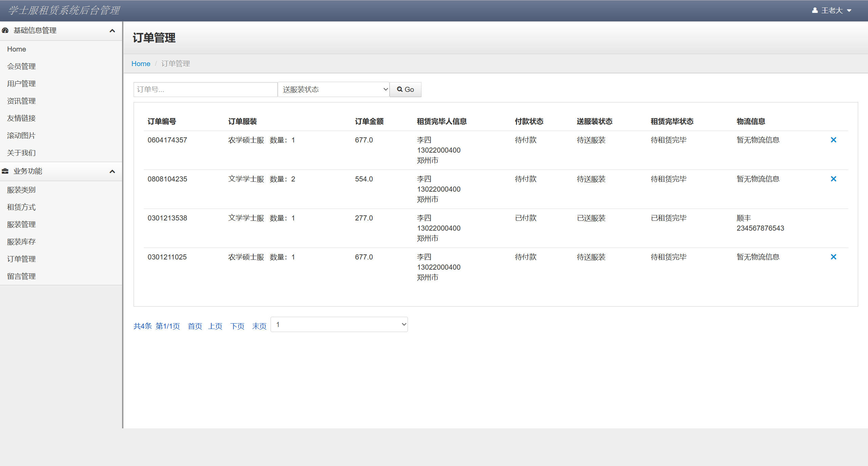Viewport: 868px width, 466px height.
Task: Delete order 0301211025 with X icon
Action: pyautogui.click(x=833, y=257)
